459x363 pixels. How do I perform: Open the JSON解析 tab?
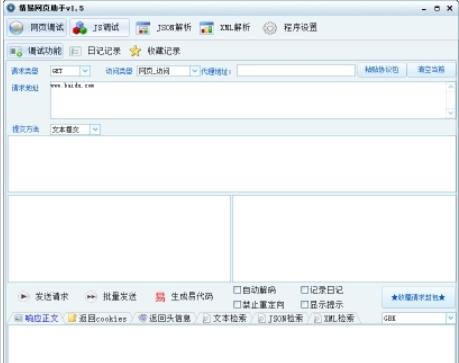(x=164, y=28)
